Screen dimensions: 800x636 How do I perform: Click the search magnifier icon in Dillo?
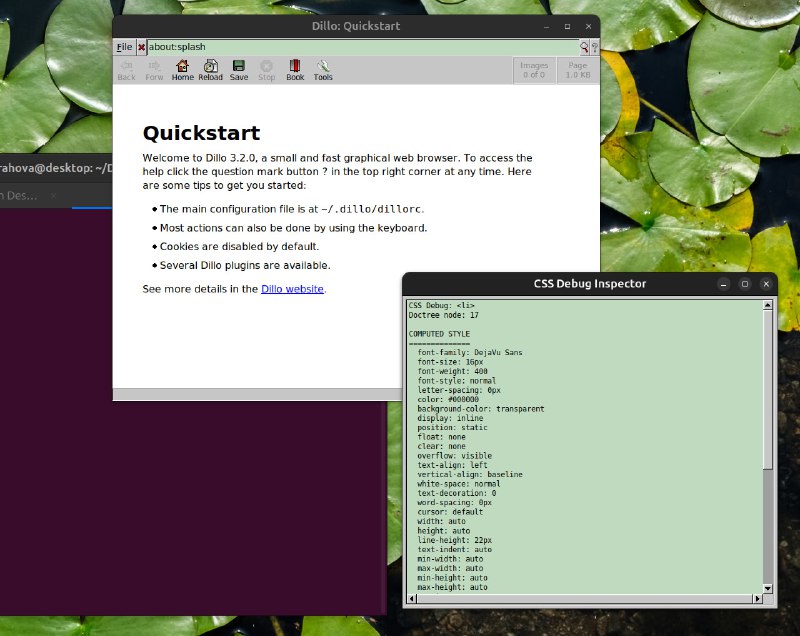[584, 47]
